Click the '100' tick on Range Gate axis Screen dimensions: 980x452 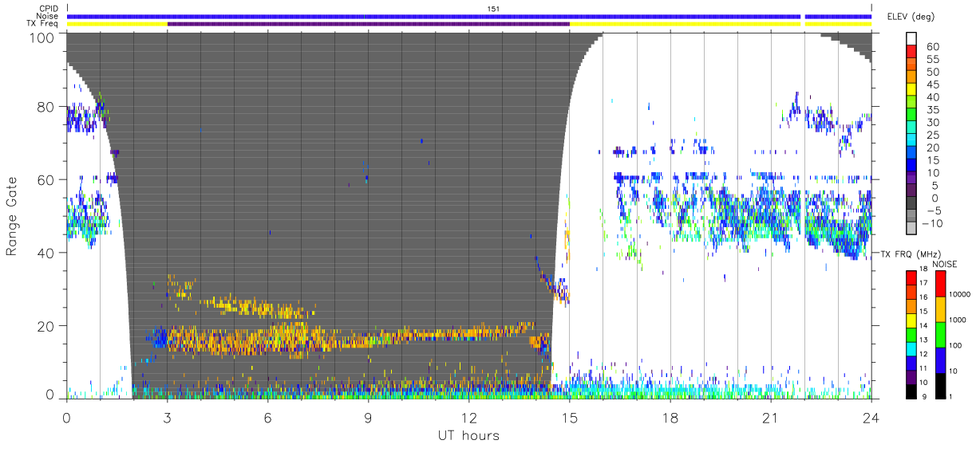(x=42, y=37)
